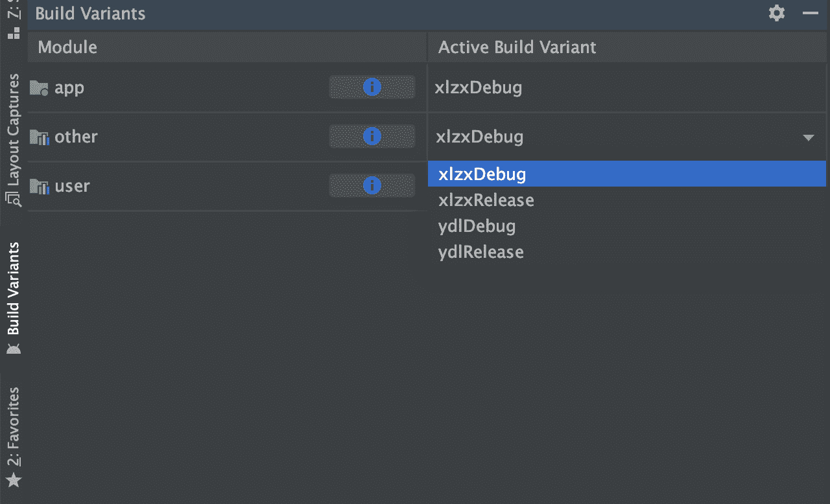Open the Build Variants settings gear
The image size is (830, 504).
(776, 13)
